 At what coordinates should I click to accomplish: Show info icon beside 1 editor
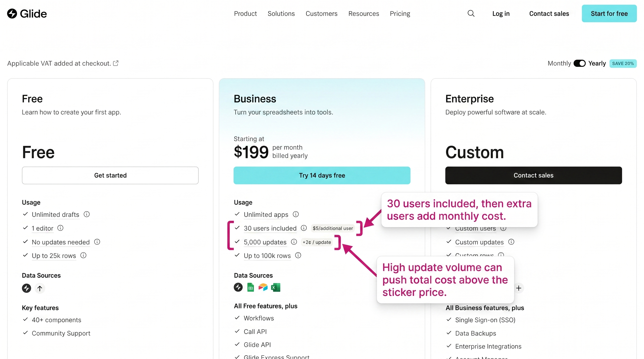pos(60,228)
